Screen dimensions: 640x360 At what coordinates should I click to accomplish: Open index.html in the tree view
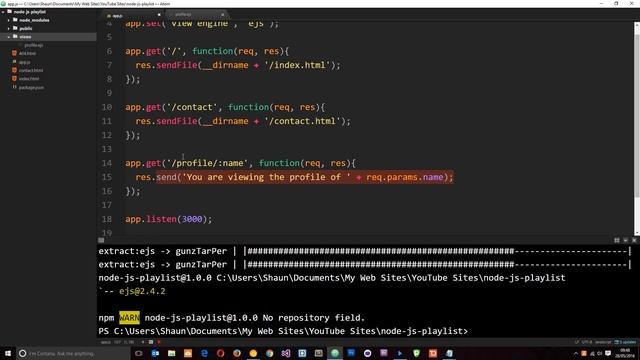pyautogui.click(x=29, y=79)
